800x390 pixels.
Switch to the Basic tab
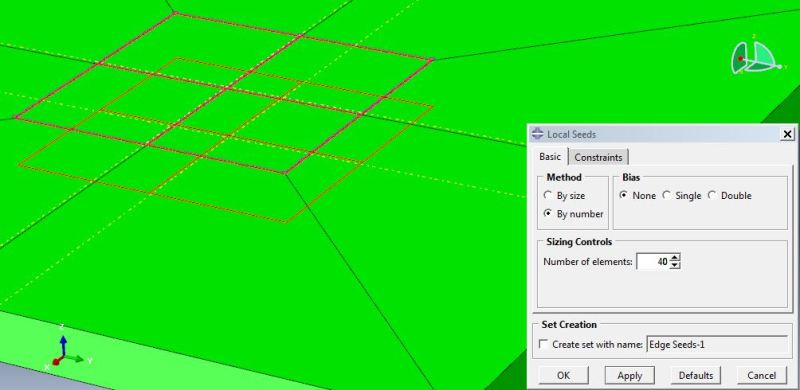(x=550, y=157)
